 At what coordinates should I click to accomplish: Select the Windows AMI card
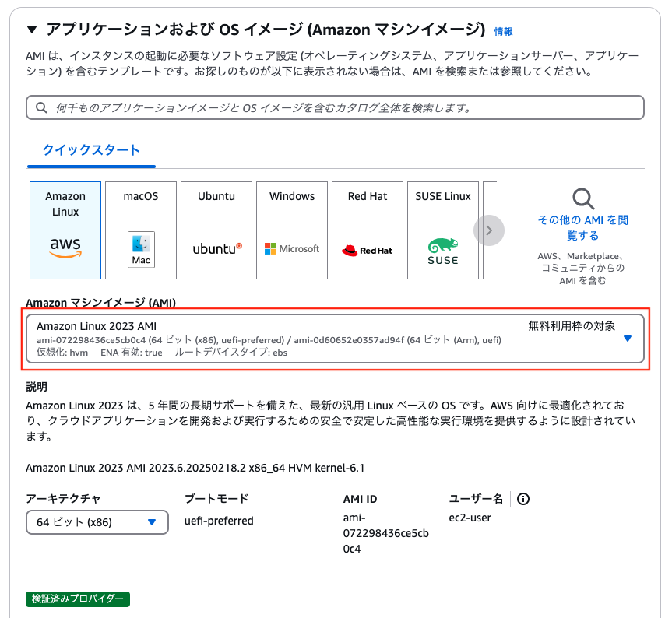pyautogui.click(x=292, y=230)
